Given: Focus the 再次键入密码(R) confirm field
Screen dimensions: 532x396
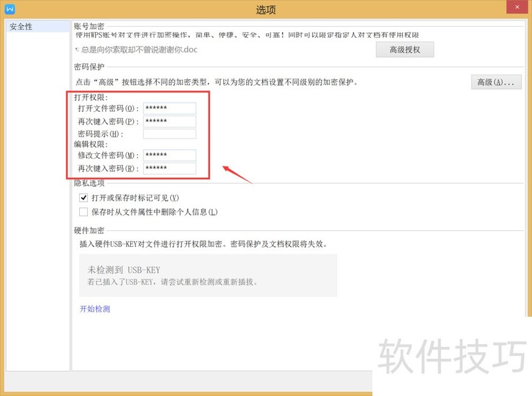Looking at the screenshot, I should pos(170,168).
